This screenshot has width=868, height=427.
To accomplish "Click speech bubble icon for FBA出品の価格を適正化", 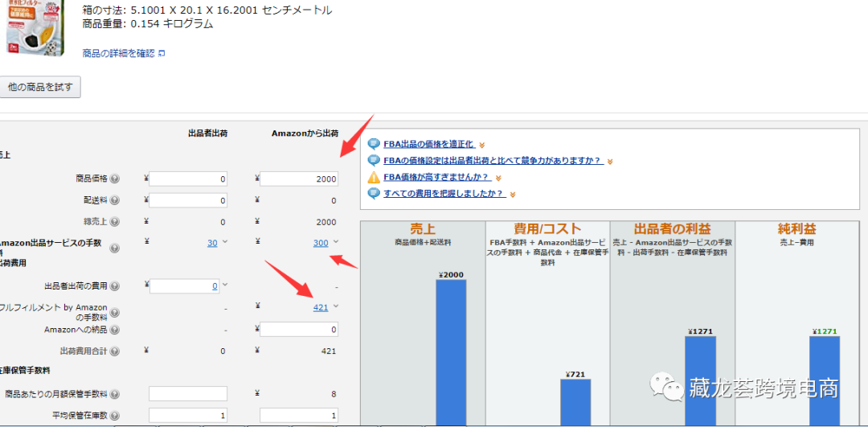I will [375, 145].
